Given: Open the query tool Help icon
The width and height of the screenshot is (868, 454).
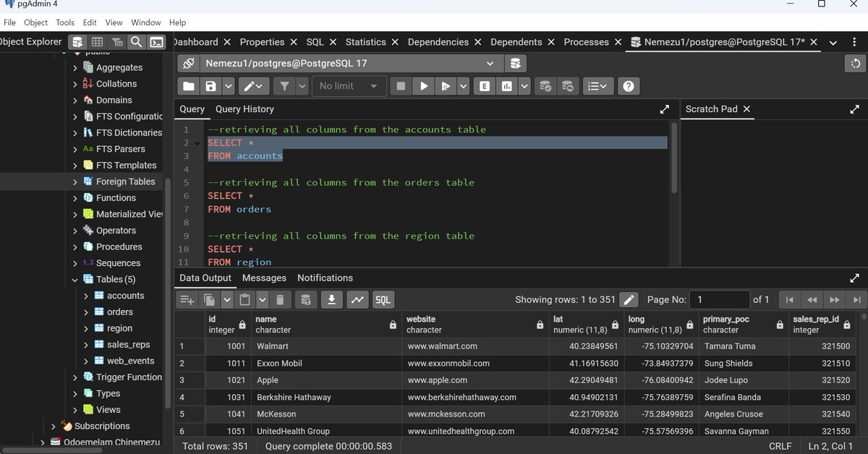Looking at the screenshot, I should pos(629,86).
